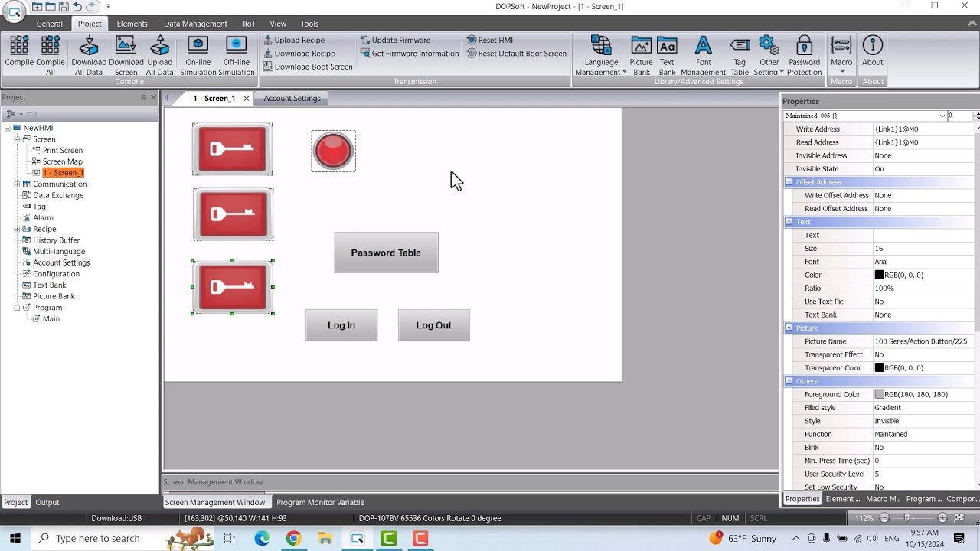Collapse the Picture property group
The width and height of the screenshot is (980, 551).
coord(789,328)
